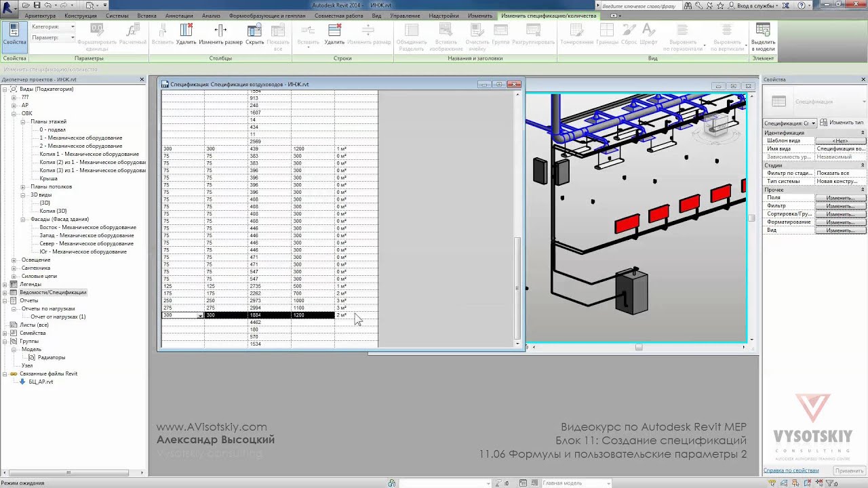Open the Архитектура ribbon tab
868x488 pixels.
point(40,16)
